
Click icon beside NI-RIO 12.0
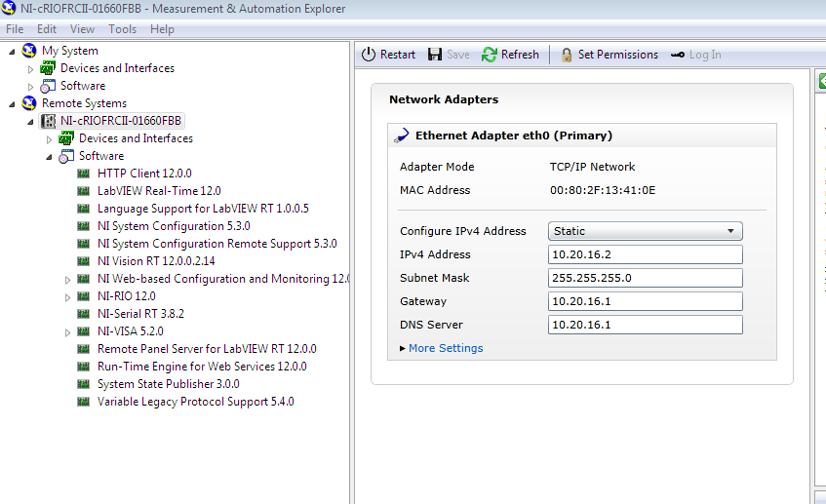(x=83, y=296)
